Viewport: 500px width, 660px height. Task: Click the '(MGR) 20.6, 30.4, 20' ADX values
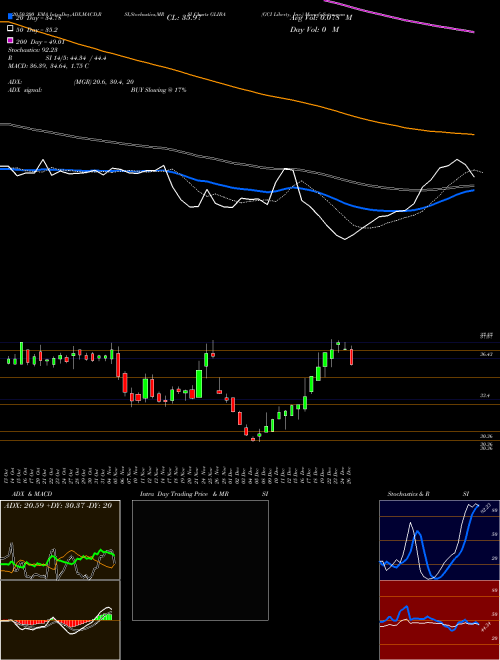104,82
